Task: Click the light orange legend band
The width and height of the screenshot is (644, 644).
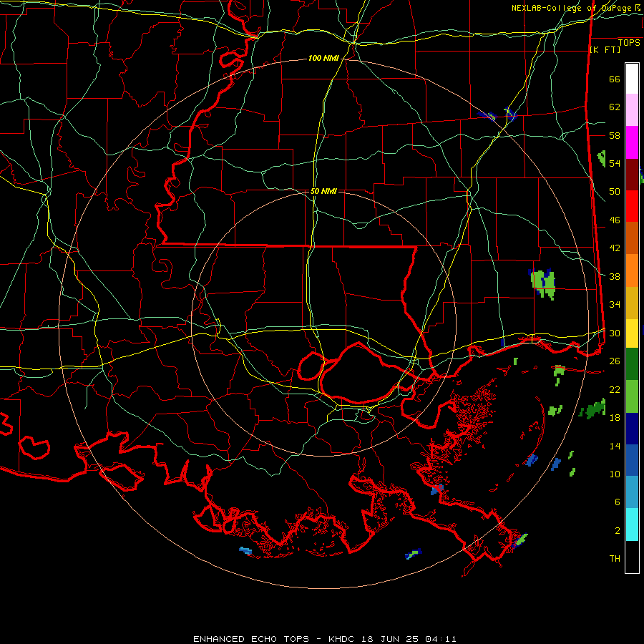Action: [x=632, y=270]
